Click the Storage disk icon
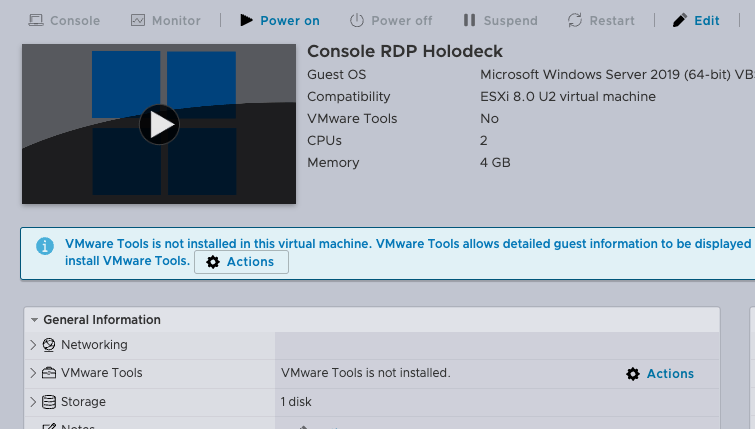755x429 pixels. pyautogui.click(x=49, y=402)
